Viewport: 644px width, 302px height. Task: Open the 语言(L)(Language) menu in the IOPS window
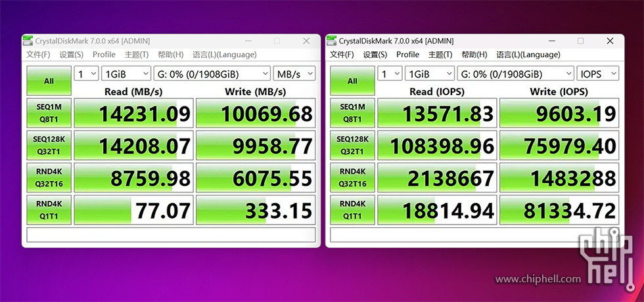click(528, 54)
